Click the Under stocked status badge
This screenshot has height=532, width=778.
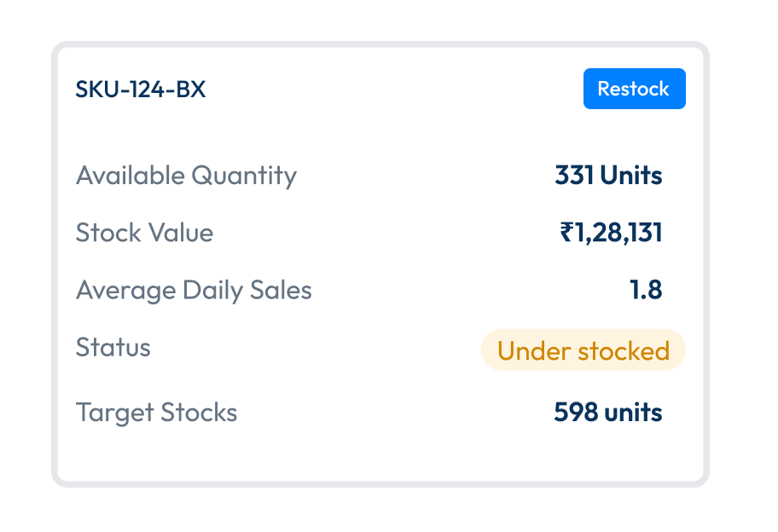tap(583, 350)
